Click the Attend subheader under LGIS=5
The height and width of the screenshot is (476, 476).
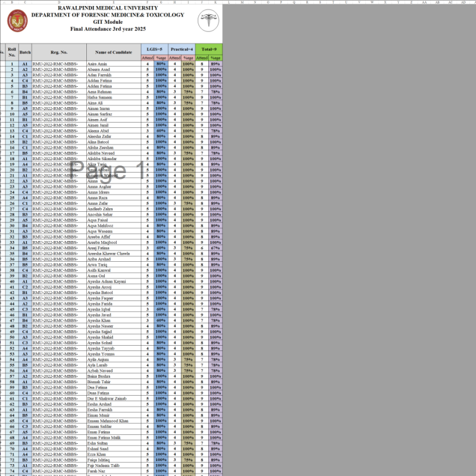coord(149,58)
